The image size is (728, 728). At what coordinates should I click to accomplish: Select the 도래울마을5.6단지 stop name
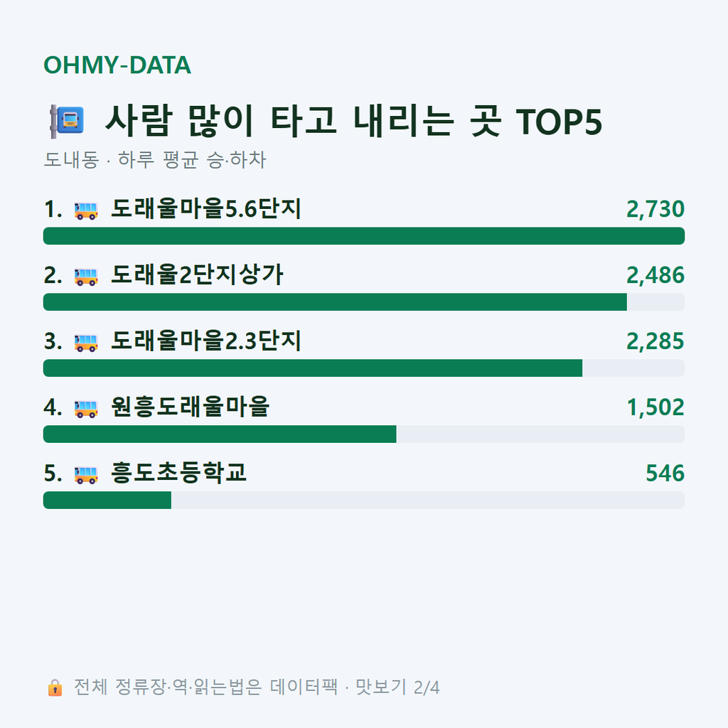(205, 208)
